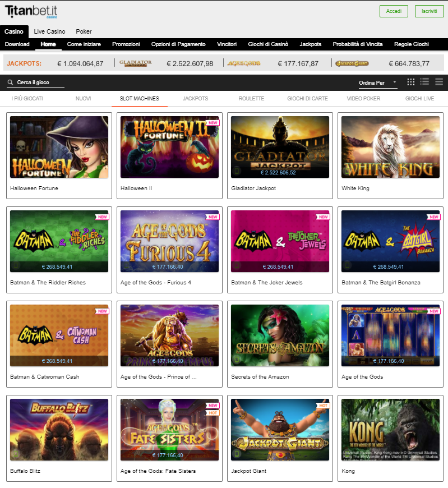This screenshot has height=488, width=448.
Task: Open Halloween II game thumbnail
Action: coord(169,147)
